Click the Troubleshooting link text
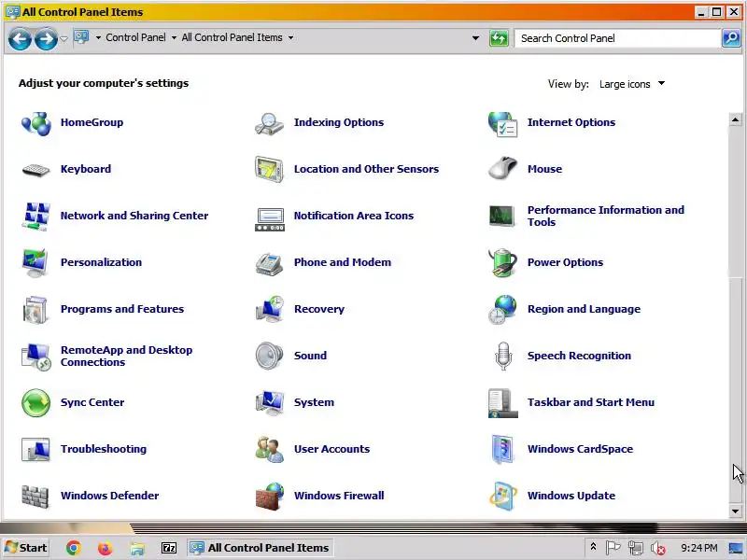Image resolution: width=747 pixels, height=560 pixels. (104, 449)
